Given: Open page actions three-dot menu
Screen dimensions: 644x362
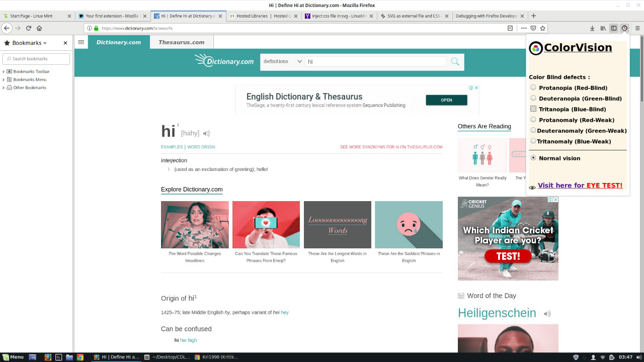Looking at the screenshot, I should tap(524, 28).
